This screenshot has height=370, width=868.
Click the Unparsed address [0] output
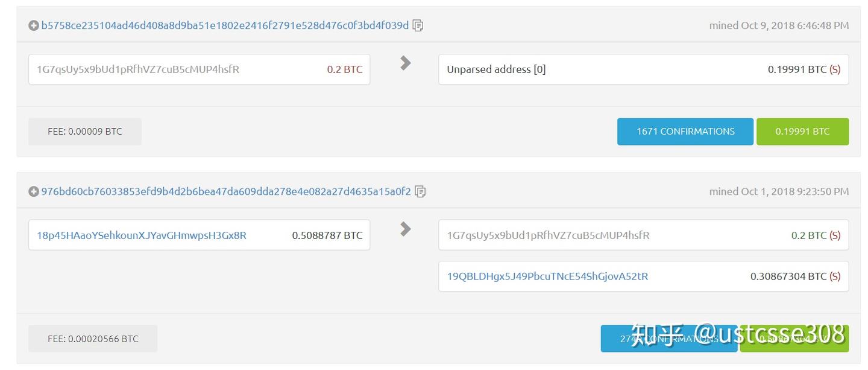496,69
